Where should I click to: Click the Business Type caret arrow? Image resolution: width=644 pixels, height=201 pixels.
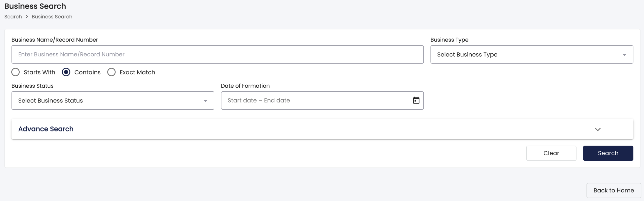[624, 55]
